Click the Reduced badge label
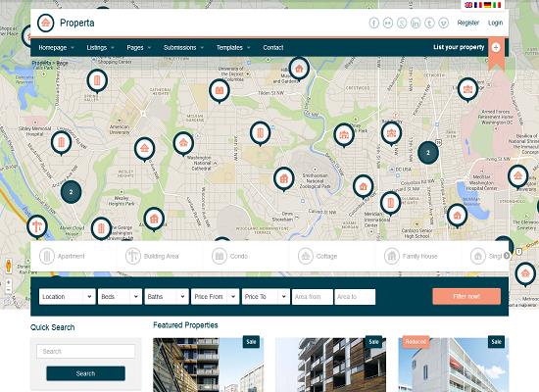 [416, 342]
